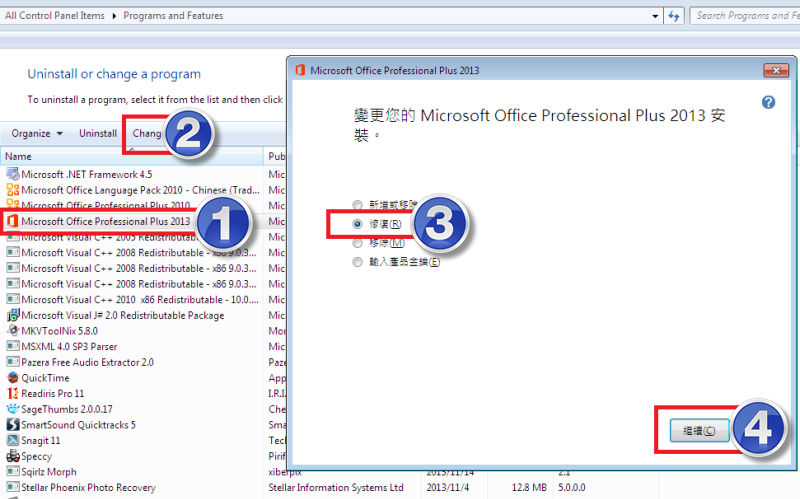Click the Visual J# 2.0 Redistributable icon
This screenshot has width=800, height=499.
click(x=13, y=315)
